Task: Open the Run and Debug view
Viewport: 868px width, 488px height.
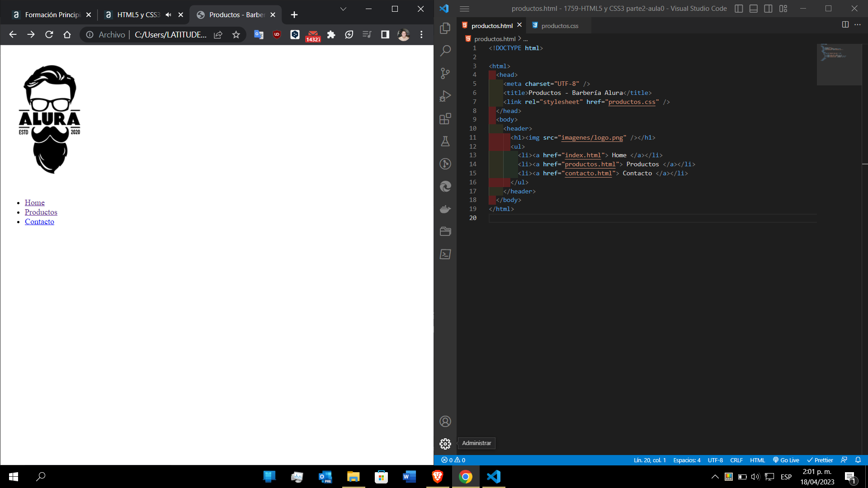Action: pos(445,96)
